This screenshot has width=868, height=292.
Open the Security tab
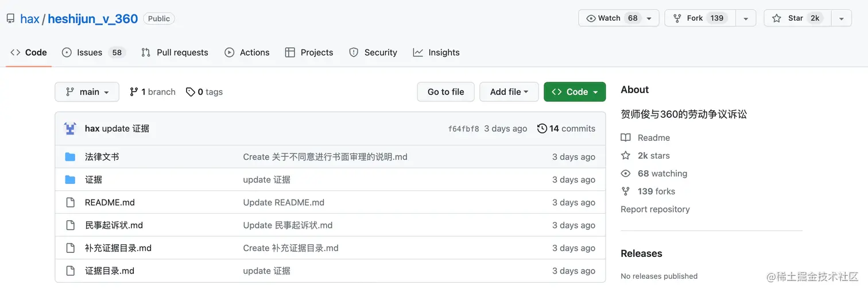[x=373, y=52]
